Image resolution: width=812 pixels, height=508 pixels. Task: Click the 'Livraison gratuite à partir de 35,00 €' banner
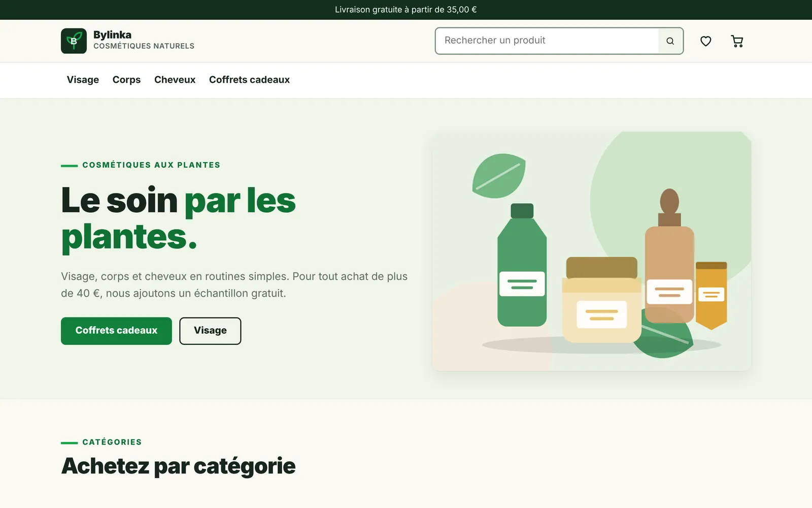(x=406, y=10)
